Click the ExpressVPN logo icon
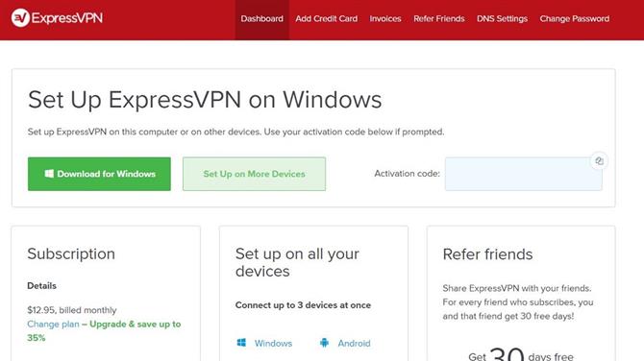 [20, 17]
